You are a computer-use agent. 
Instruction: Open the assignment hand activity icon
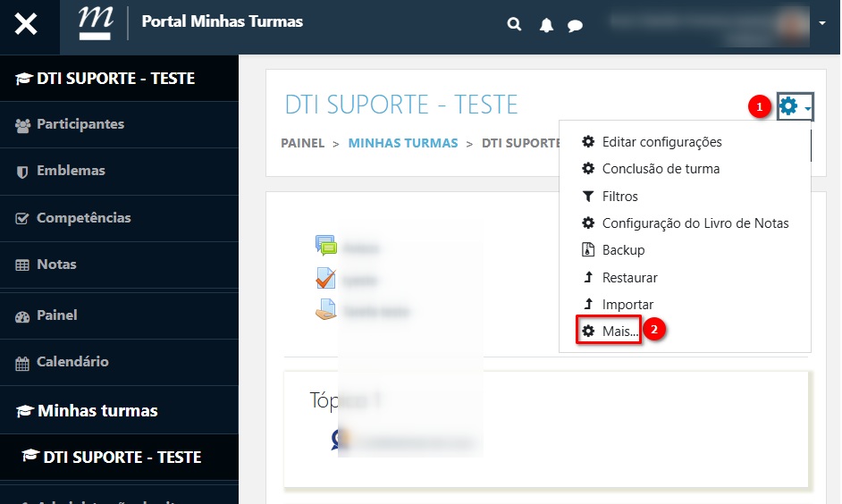325,310
